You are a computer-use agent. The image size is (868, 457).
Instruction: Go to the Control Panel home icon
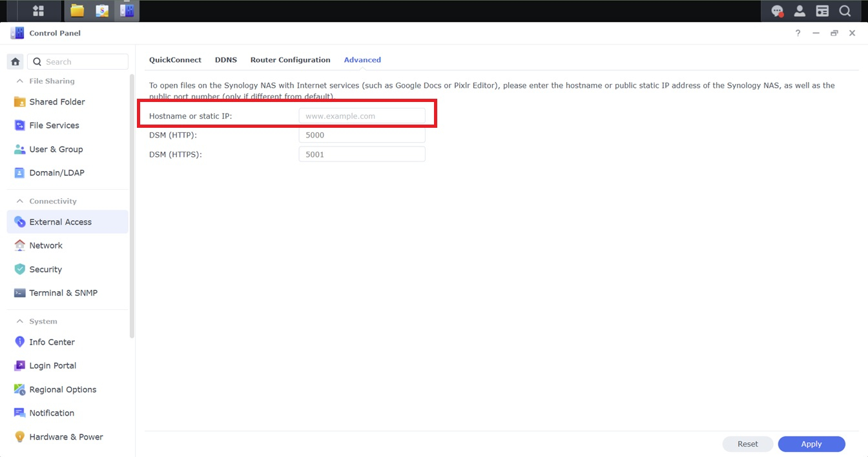[15, 62]
